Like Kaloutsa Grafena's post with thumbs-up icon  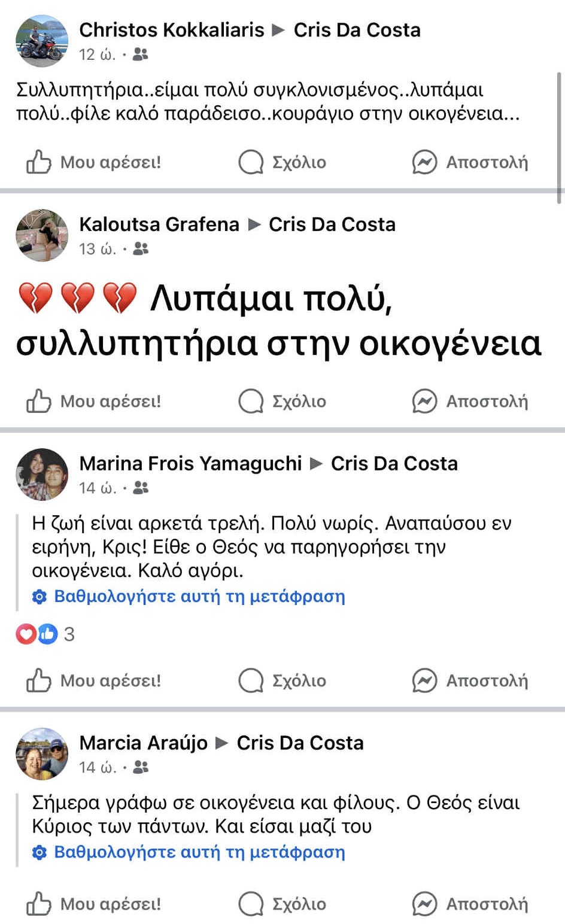38,402
